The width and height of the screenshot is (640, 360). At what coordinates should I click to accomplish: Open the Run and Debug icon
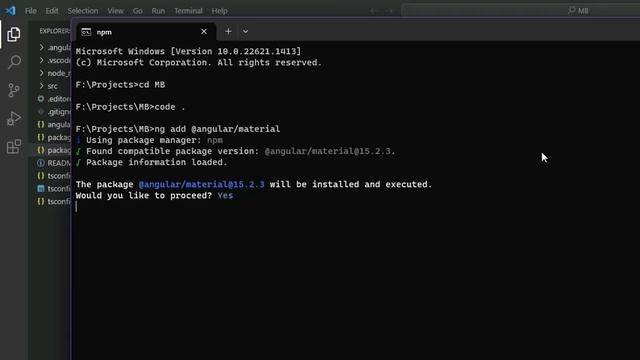(x=13, y=119)
